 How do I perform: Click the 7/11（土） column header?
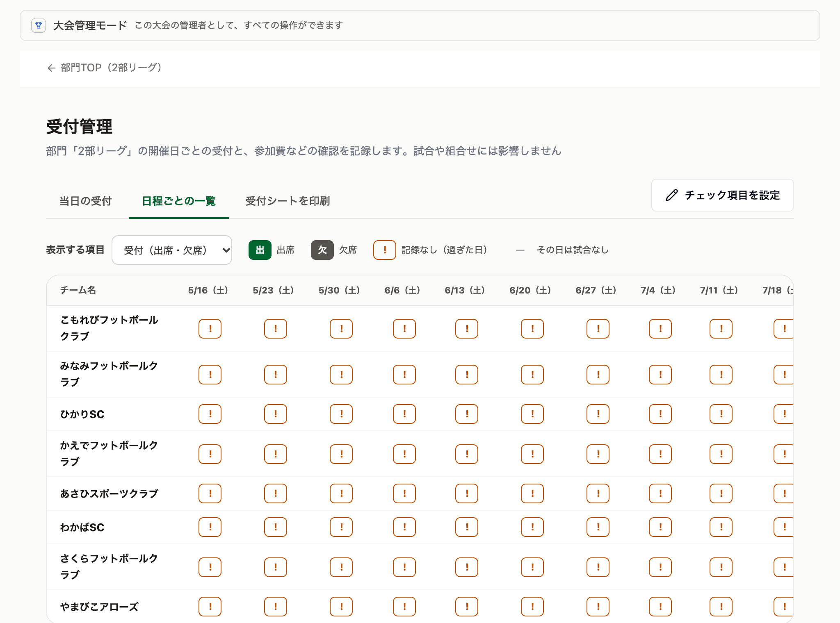(719, 290)
